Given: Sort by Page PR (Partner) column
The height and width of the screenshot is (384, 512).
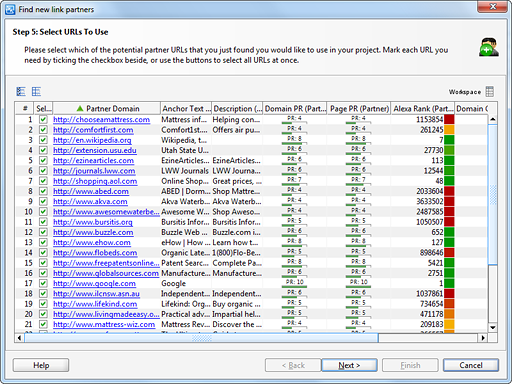Looking at the screenshot, I should coord(359,108).
